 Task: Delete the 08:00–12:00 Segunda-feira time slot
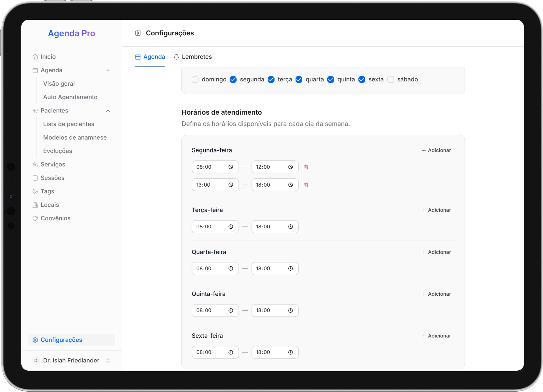(306, 167)
